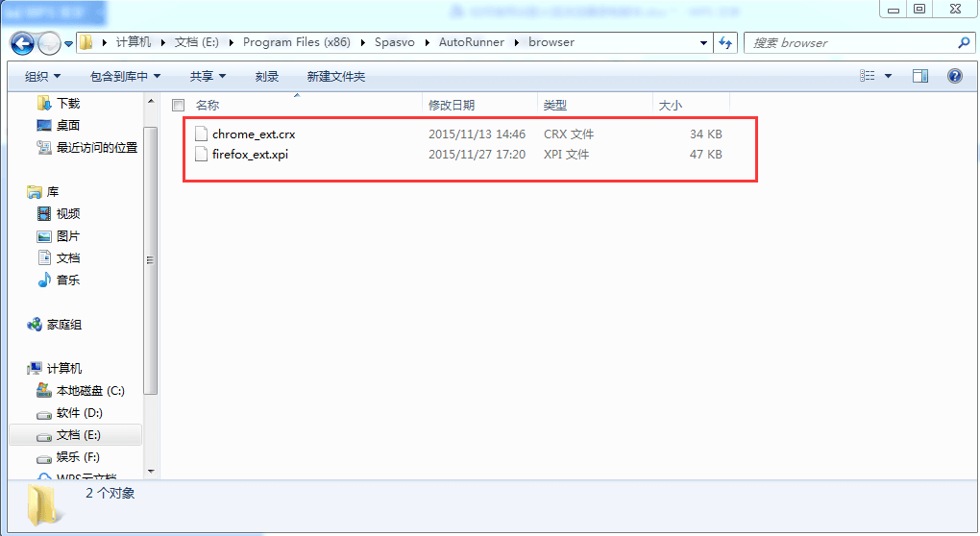Screen dimensions: 980x536
Task: Open 文档 (E:) drive in navigation pane
Action: click(x=79, y=435)
